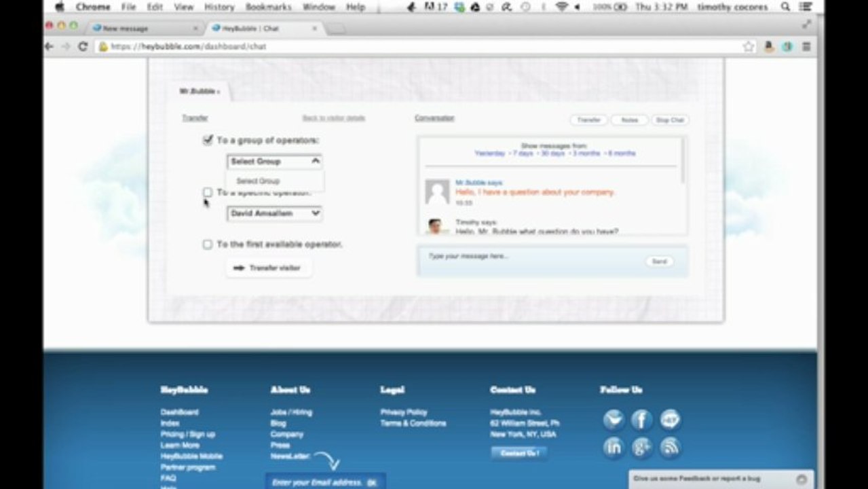This screenshot has width=868, height=489.
Task: Open the Mr. Bubble chat tab
Action: [x=199, y=91]
